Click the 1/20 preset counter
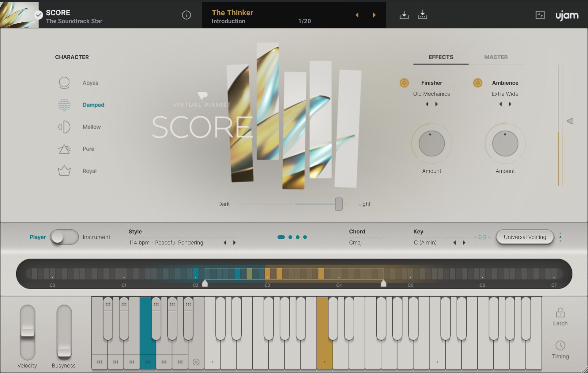The width and height of the screenshot is (588, 373). (304, 21)
